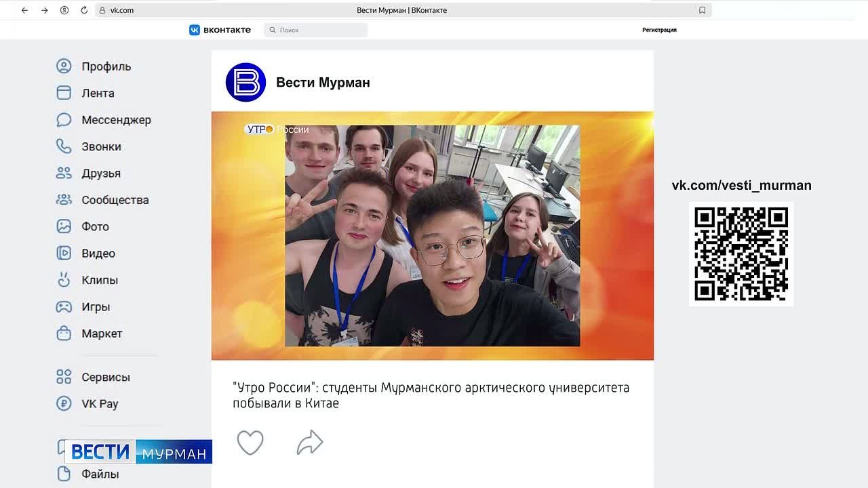
Task: Open the VK Pay sidebar label
Action: (100, 404)
